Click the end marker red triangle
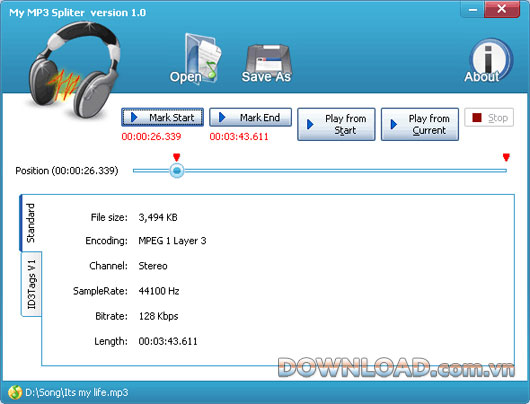Image resolution: width=530 pixels, height=404 pixels. click(x=506, y=157)
